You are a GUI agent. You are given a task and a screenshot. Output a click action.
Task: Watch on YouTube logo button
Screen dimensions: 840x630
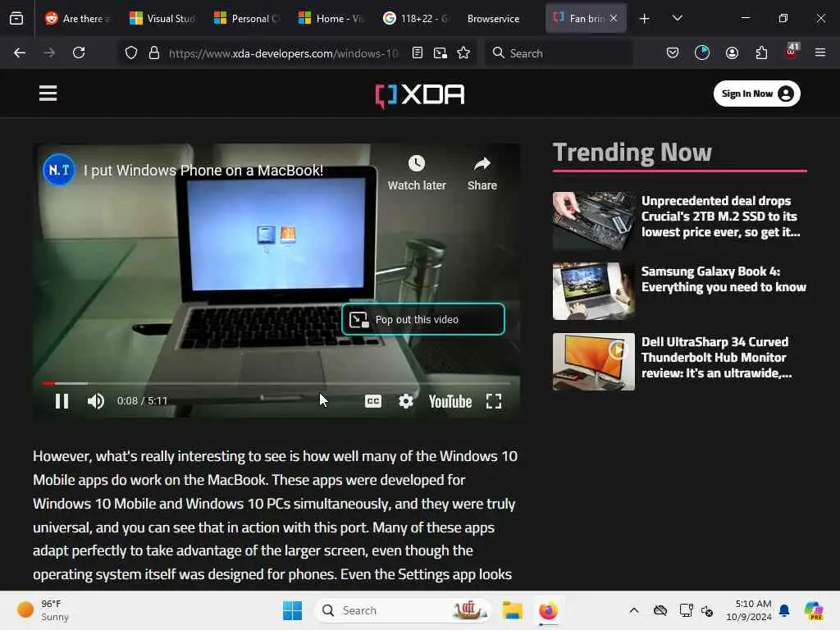[450, 401]
